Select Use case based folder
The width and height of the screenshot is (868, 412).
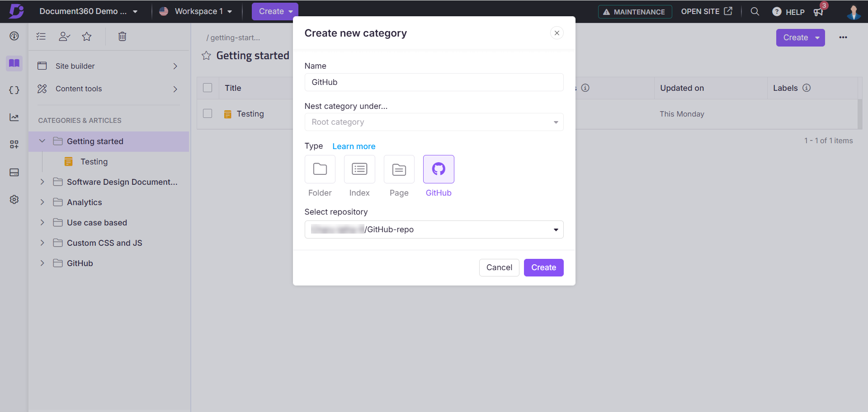[97, 223]
